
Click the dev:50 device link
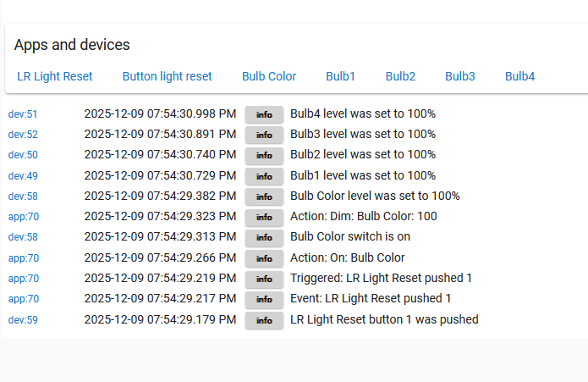(x=23, y=155)
